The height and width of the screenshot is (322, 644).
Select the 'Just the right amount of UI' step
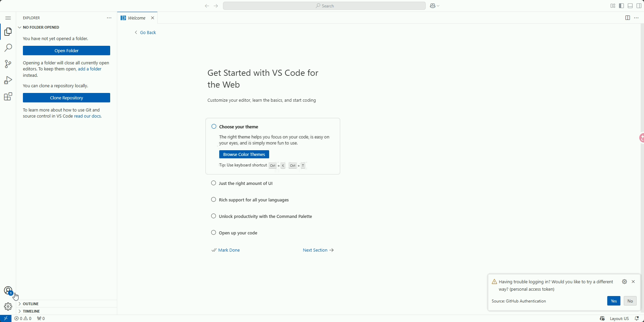(246, 183)
